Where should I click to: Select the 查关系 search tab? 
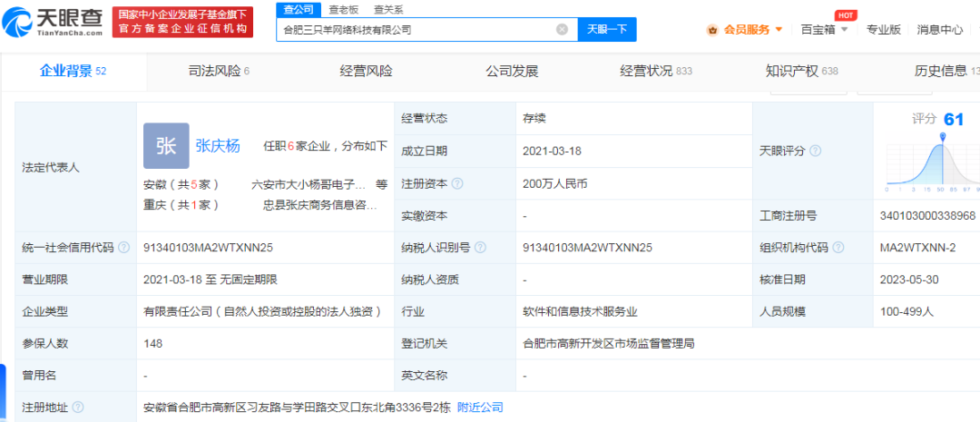pyautogui.click(x=388, y=9)
